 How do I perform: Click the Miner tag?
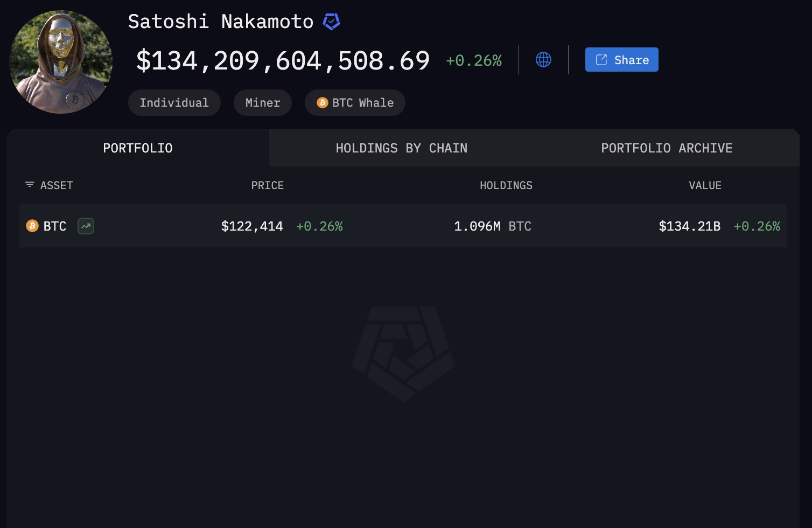point(262,103)
